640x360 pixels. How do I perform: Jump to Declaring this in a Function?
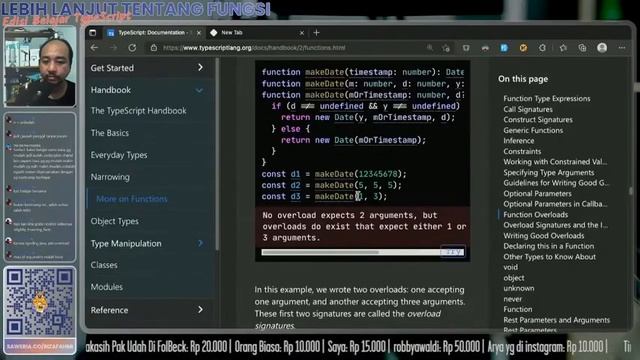coord(549,246)
